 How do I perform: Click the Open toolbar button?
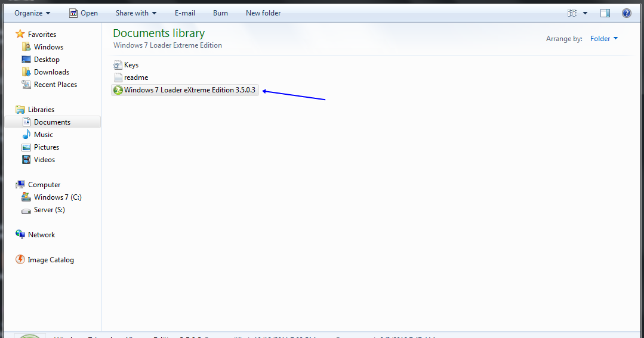84,13
